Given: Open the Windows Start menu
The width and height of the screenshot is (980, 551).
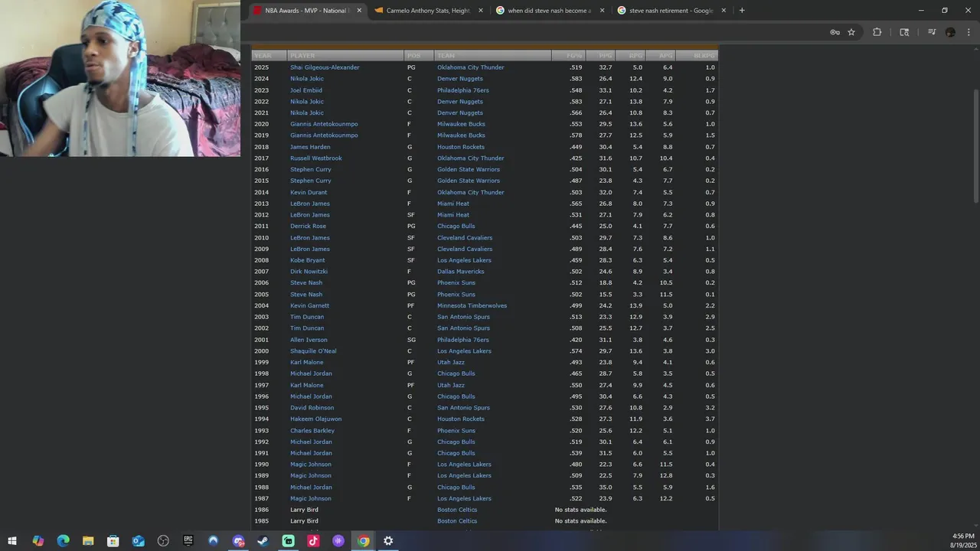Looking at the screenshot, I should pos(12,541).
